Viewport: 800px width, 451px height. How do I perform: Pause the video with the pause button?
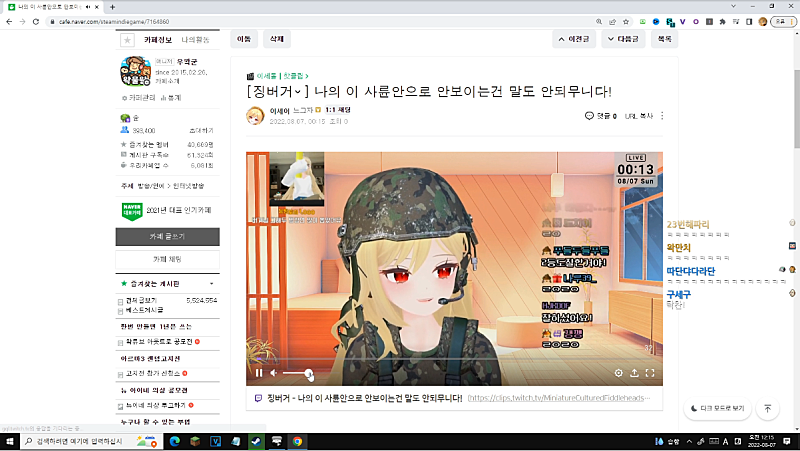point(259,373)
